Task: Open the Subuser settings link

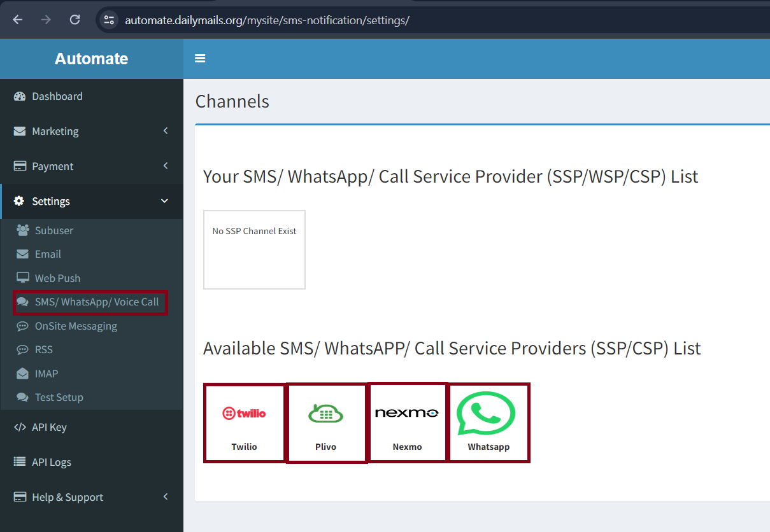Action: [x=53, y=230]
